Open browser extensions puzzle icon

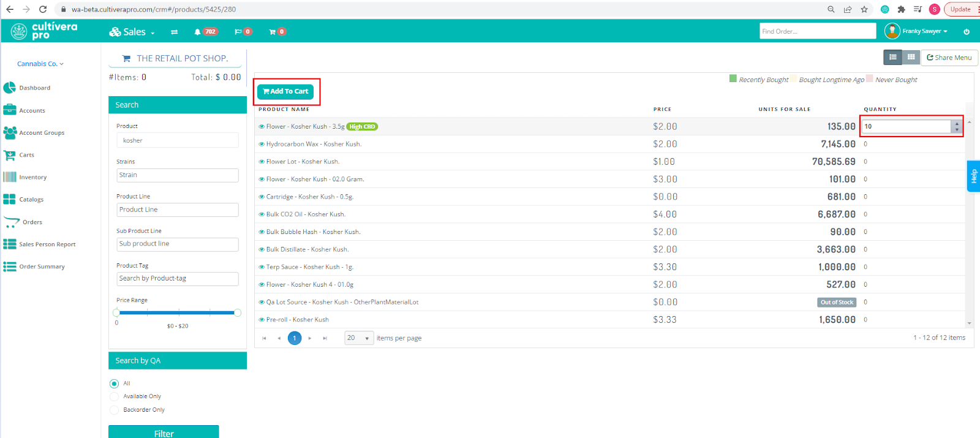coord(901,9)
